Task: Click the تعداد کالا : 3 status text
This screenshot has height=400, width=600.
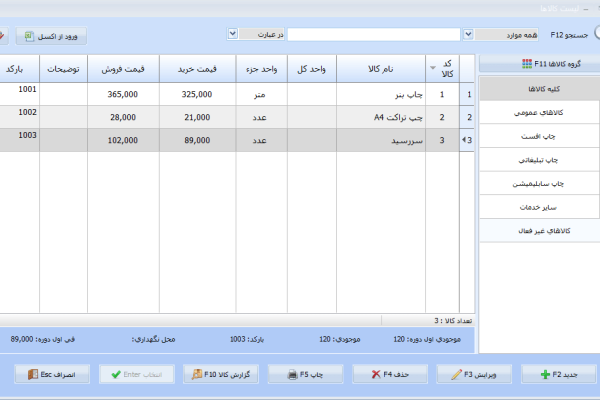Action: click(x=453, y=320)
